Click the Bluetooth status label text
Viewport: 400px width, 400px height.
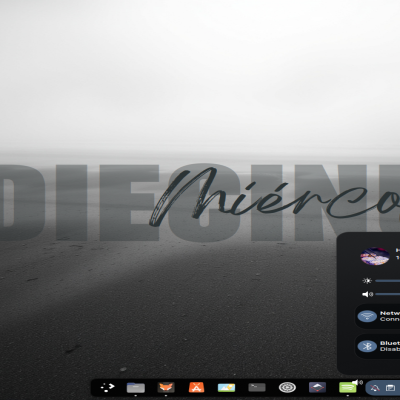coord(390,346)
